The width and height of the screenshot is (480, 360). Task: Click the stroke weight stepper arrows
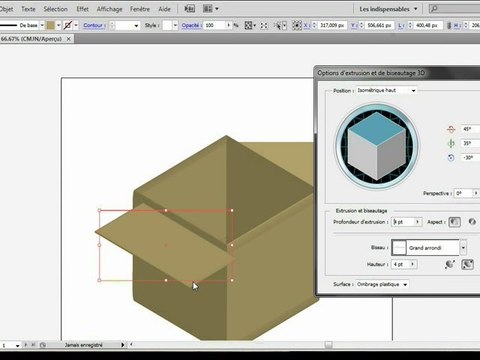coord(112,25)
